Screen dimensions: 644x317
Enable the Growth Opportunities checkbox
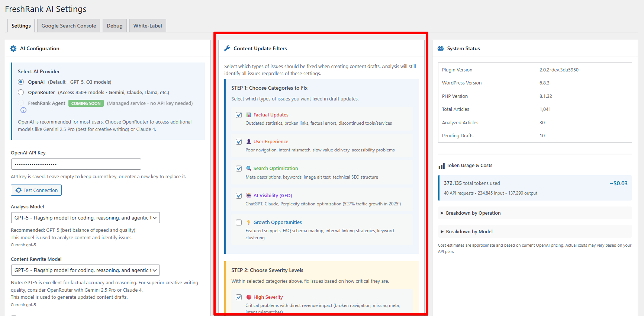click(239, 222)
